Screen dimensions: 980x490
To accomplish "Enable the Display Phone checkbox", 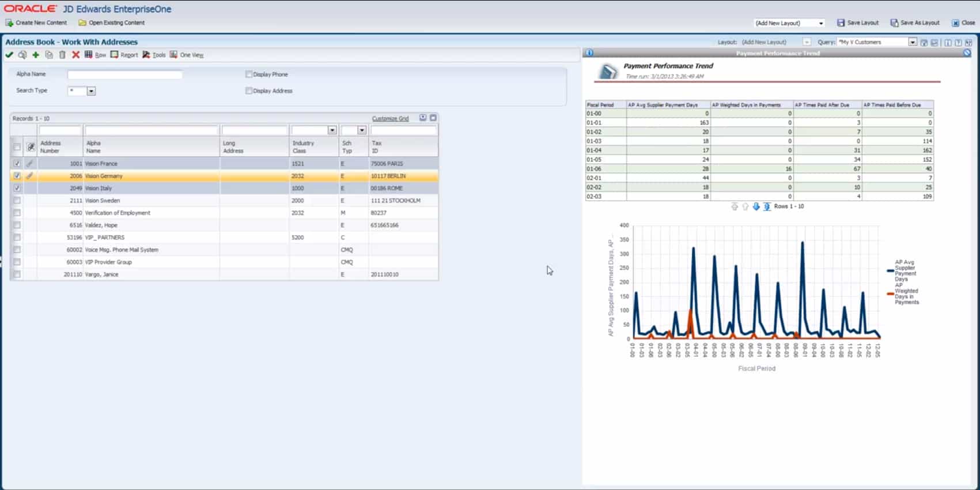I will coord(249,74).
